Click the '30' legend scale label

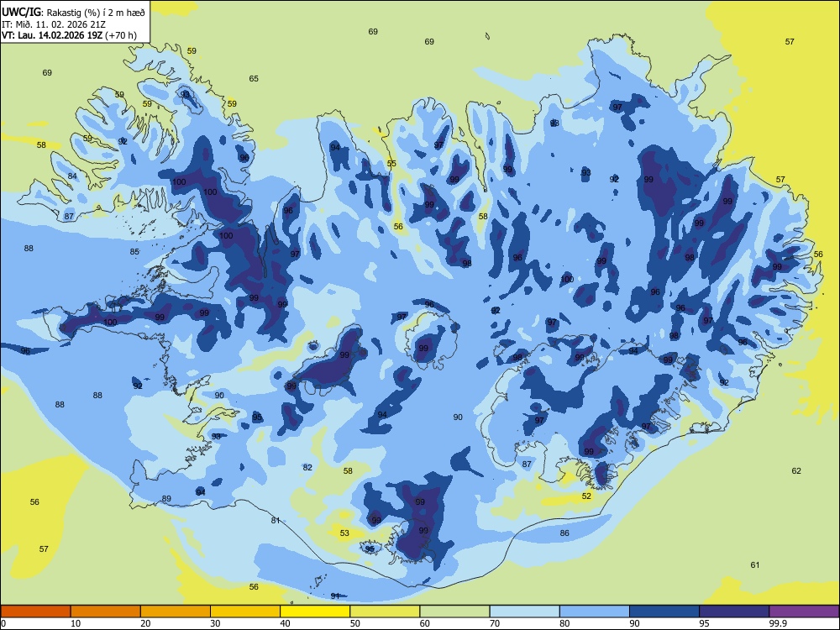tap(215, 623)
